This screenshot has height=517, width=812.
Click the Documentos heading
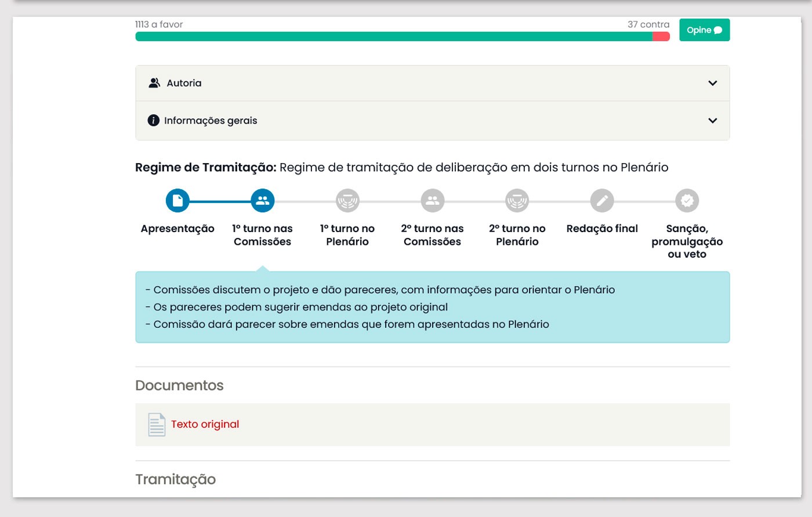179,385
